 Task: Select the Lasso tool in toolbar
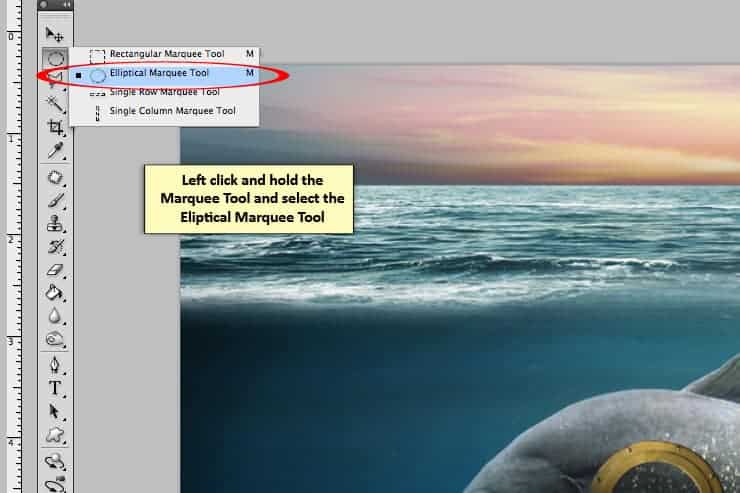pyautogui.click(x=53, y=80)
